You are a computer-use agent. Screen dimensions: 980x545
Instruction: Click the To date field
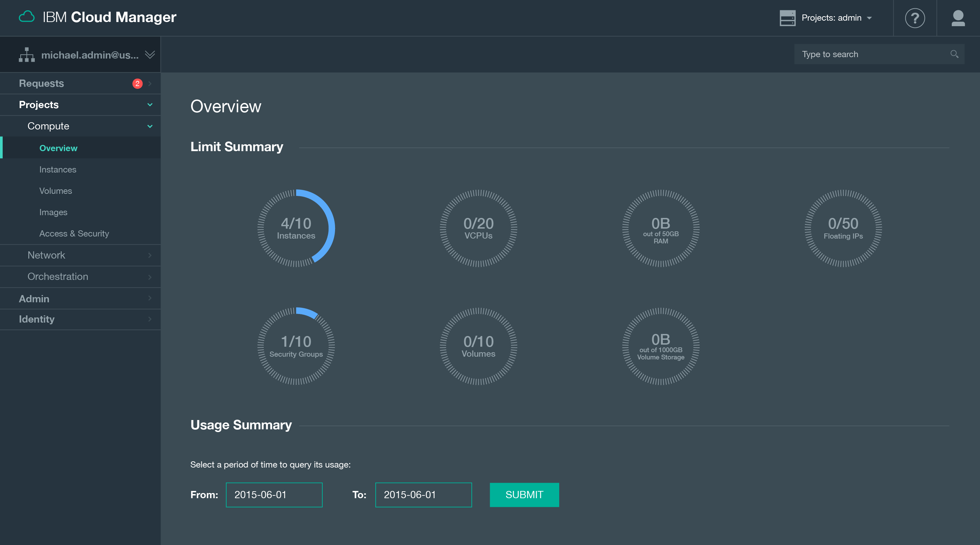pos(424,494)
